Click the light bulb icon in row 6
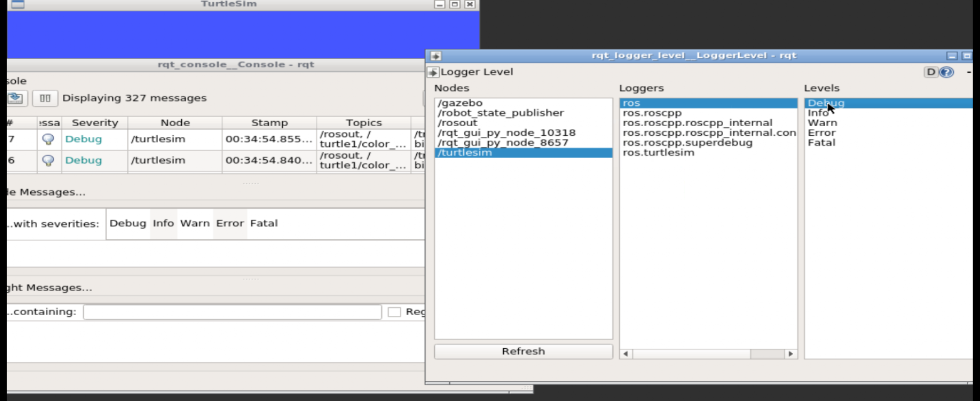Image resolution: width=980 pixels, height=401 pixels. coord(48,160)
